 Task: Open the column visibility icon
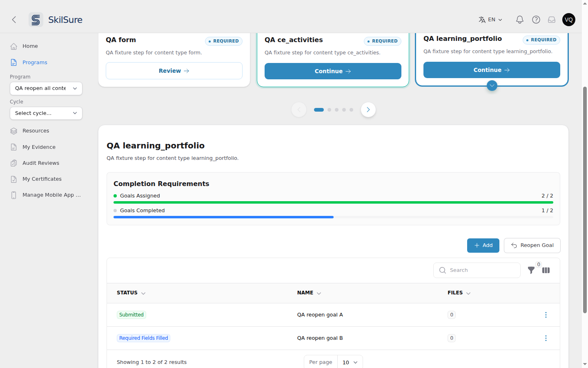point(546,270)
